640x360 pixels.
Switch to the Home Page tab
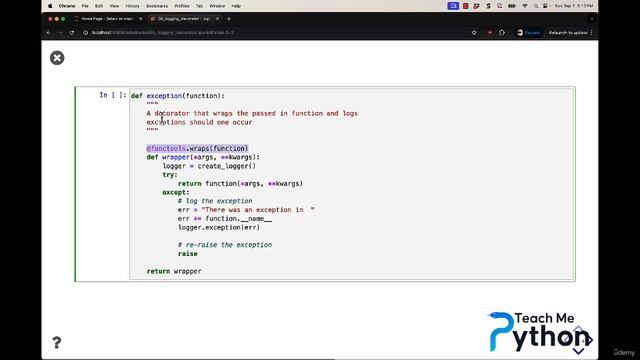pyautogui.click(x=108, y=19)
